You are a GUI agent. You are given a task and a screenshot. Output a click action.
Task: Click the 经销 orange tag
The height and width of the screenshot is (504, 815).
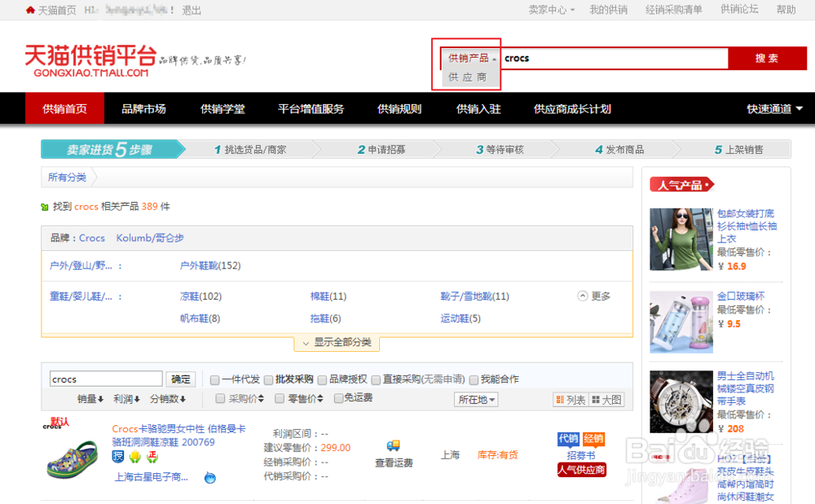[x=593, y=439]
